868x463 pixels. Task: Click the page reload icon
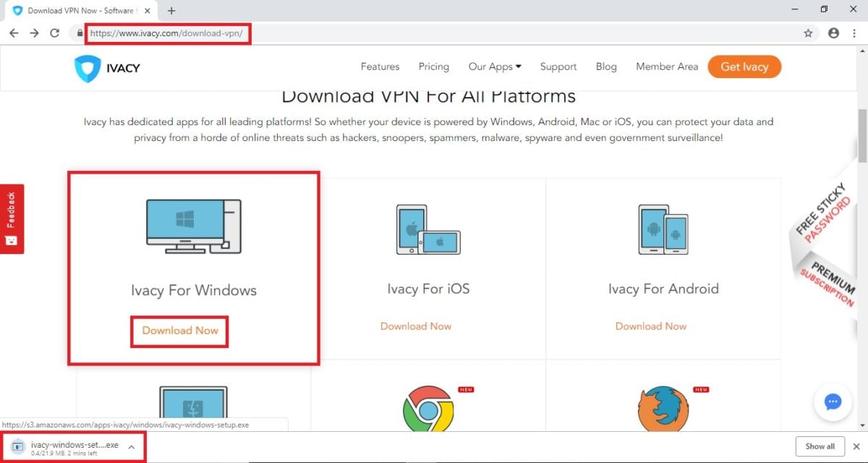click(x=55, y=33)
